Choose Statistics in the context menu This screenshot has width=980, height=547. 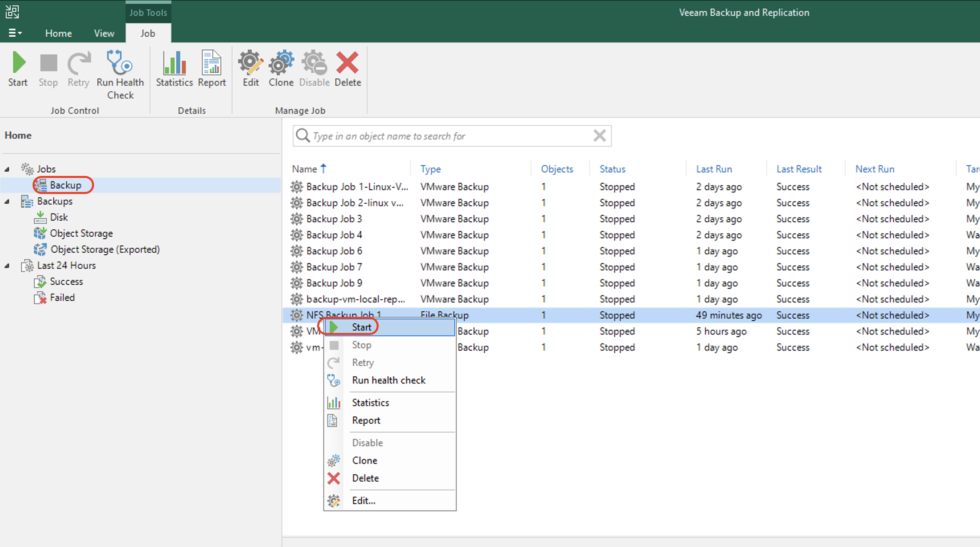coord(390,403)
